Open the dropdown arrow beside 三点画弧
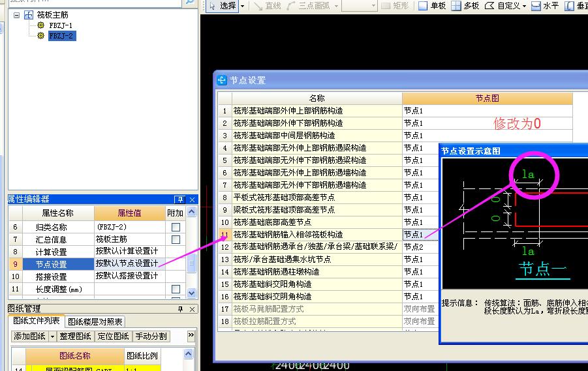This screenshot has width=588, height=371. pos(336,6)
